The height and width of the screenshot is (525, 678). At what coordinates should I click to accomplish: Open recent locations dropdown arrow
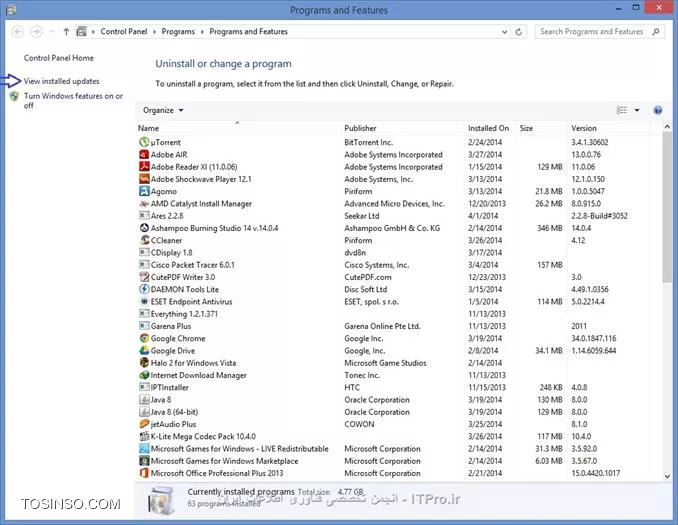(x=52, y=32)
